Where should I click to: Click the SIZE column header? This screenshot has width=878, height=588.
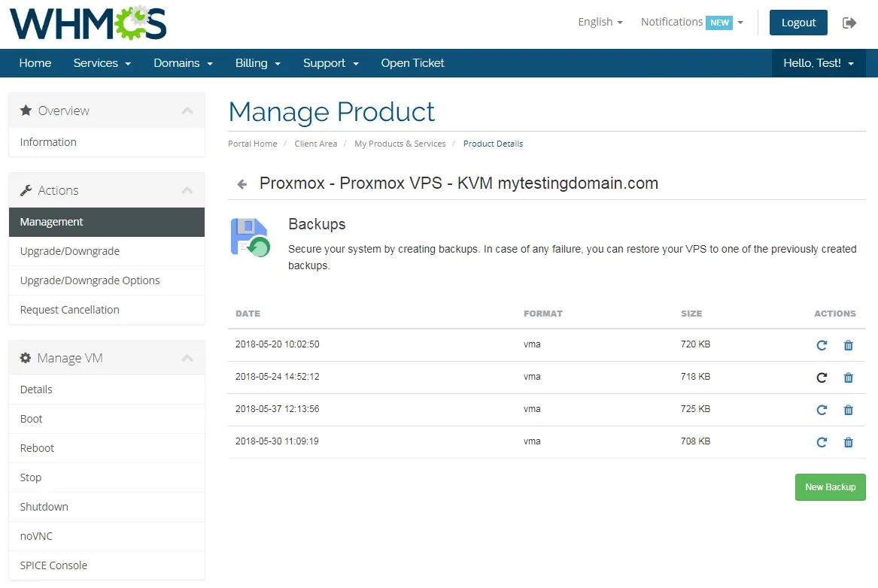691,314
